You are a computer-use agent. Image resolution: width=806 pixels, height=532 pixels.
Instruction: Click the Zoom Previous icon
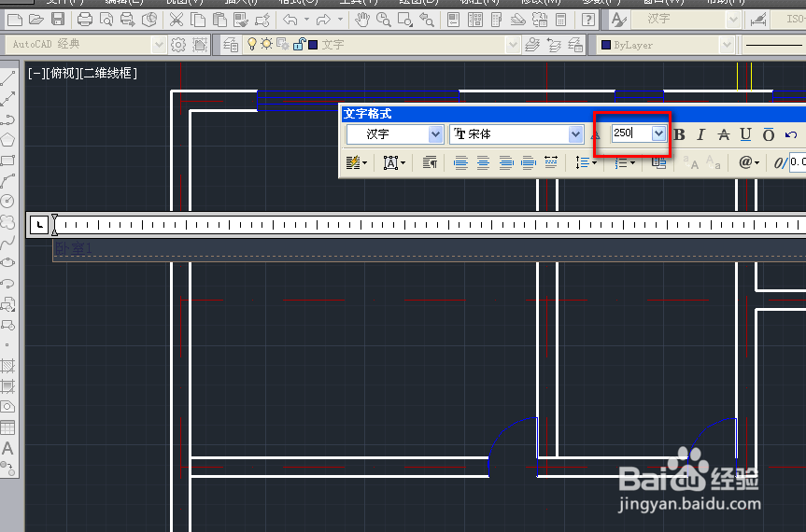tap(426, 20)
